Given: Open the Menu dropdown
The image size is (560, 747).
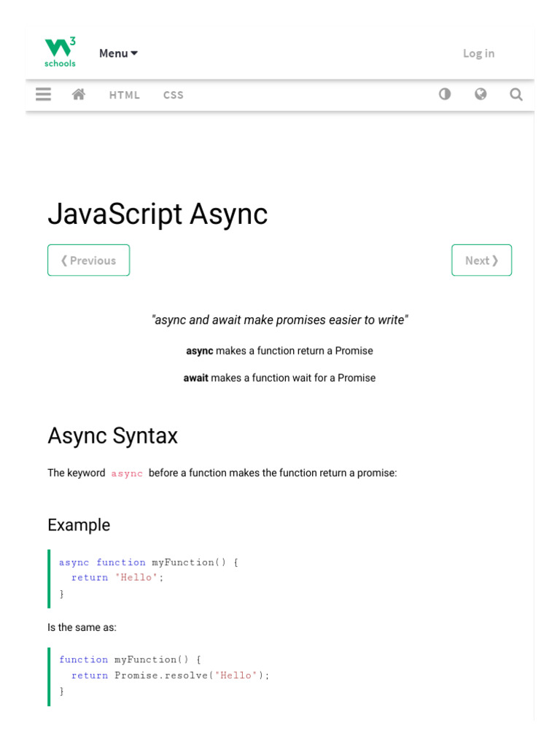Looking at the screenshot, I should (x=119, y=53).
